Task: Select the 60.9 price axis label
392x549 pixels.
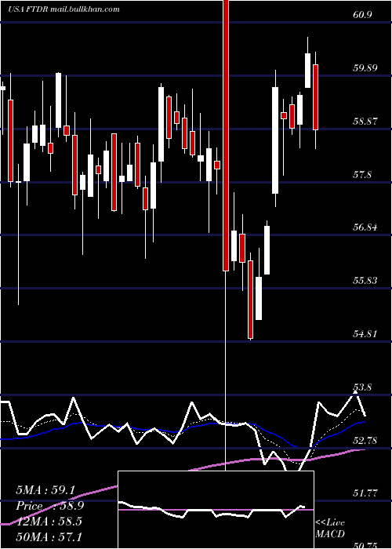Action: coord(362,15)
